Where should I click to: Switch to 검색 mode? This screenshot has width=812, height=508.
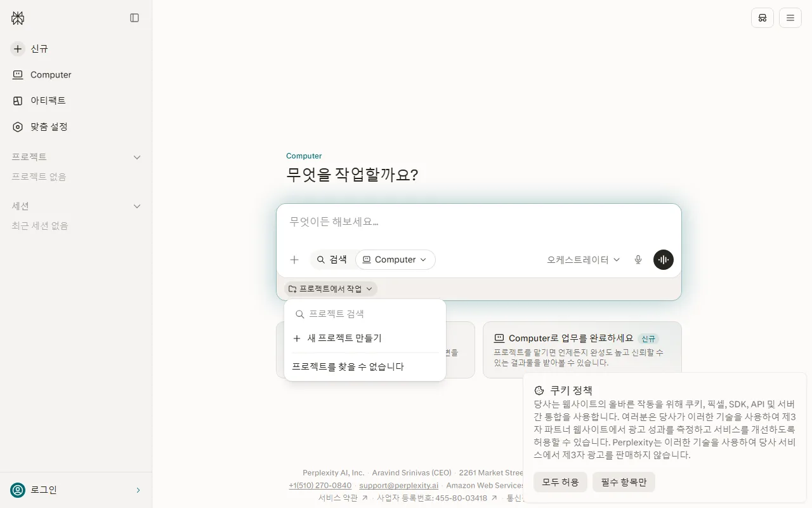[332, 260]
